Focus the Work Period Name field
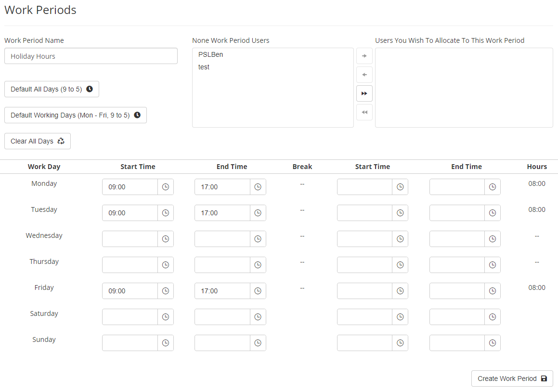 (x=91, y=56)
